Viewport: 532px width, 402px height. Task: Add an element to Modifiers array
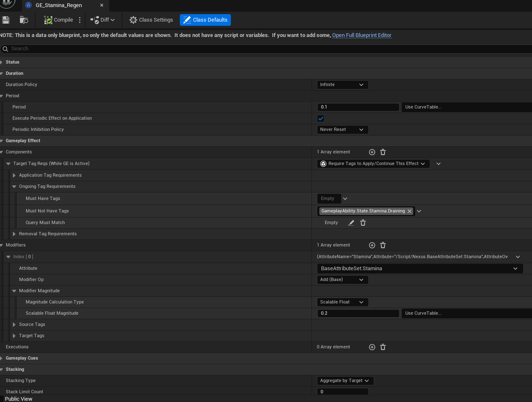coord(372,245)
